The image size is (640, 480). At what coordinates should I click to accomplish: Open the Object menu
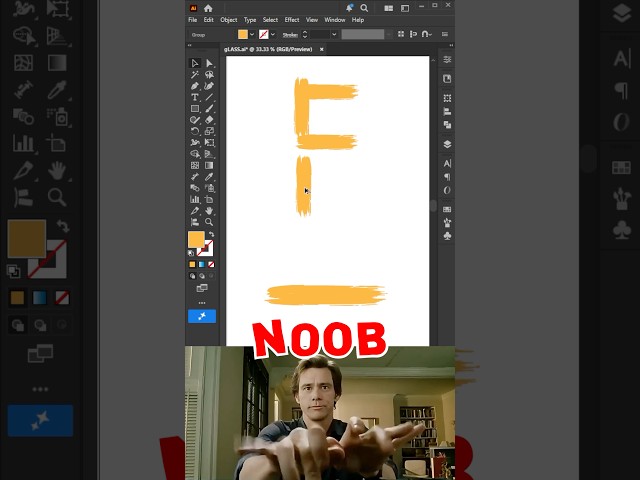click(229, 20)
